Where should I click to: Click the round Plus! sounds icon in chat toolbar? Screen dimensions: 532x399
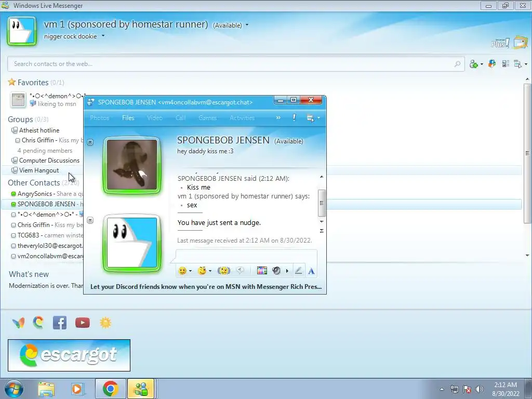pyautogui.click(x=276, y=271)
